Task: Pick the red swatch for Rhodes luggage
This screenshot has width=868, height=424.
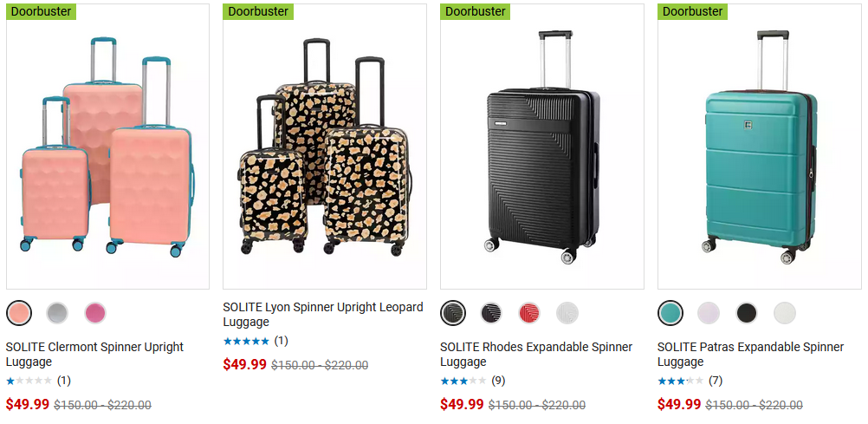Action: [529, 312]
